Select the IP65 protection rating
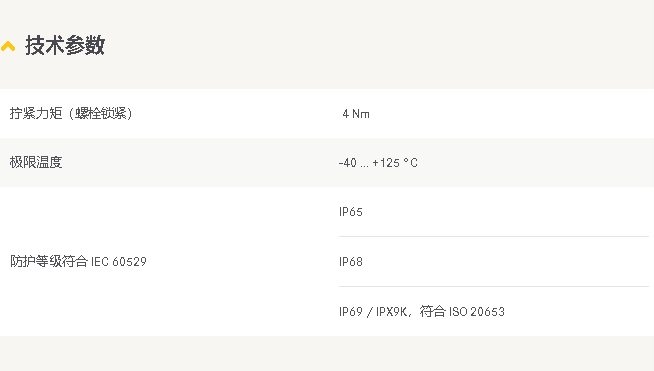The image size is (654, 371). point(351,212)
